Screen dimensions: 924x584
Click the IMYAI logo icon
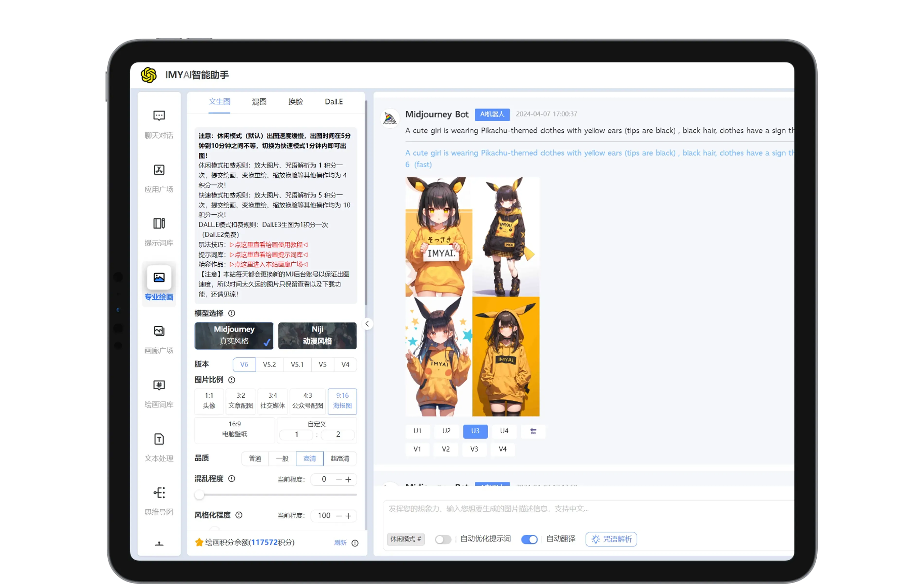tap(149, 75)
